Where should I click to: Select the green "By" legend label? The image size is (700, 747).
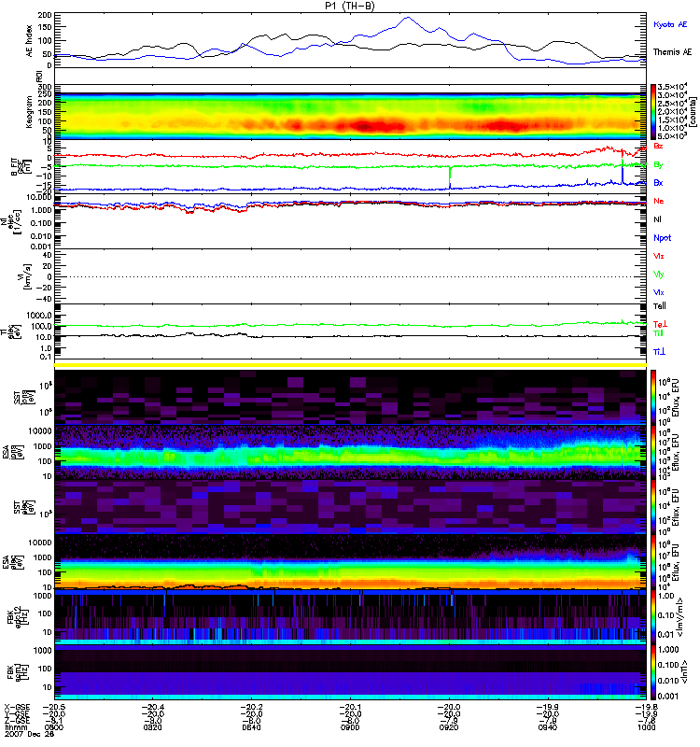(x=658, y=164)
